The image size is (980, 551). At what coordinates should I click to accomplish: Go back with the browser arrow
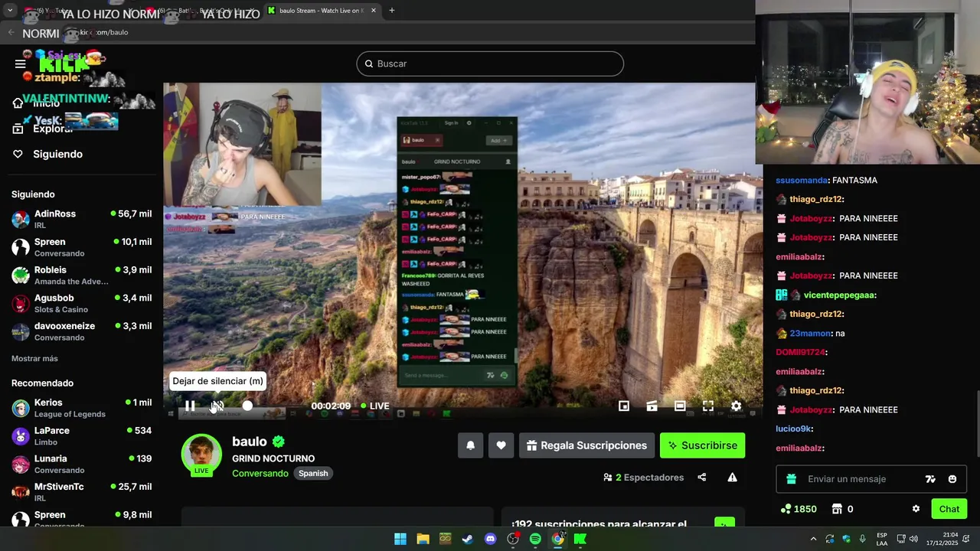pos(11,32)
